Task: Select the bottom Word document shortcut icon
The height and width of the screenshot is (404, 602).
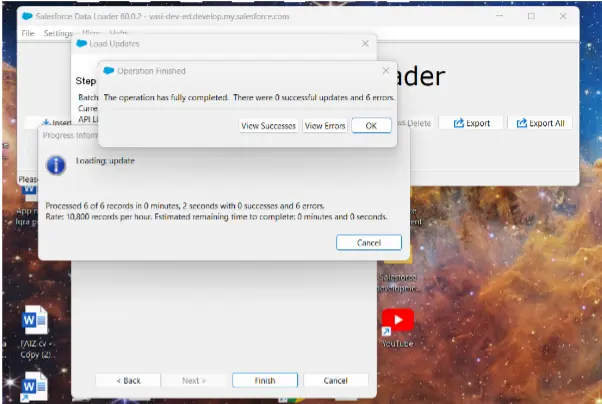Action: [35, 386]
